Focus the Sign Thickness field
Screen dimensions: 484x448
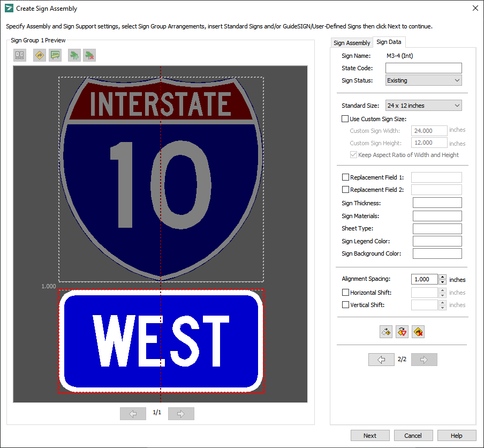[437, 203]
